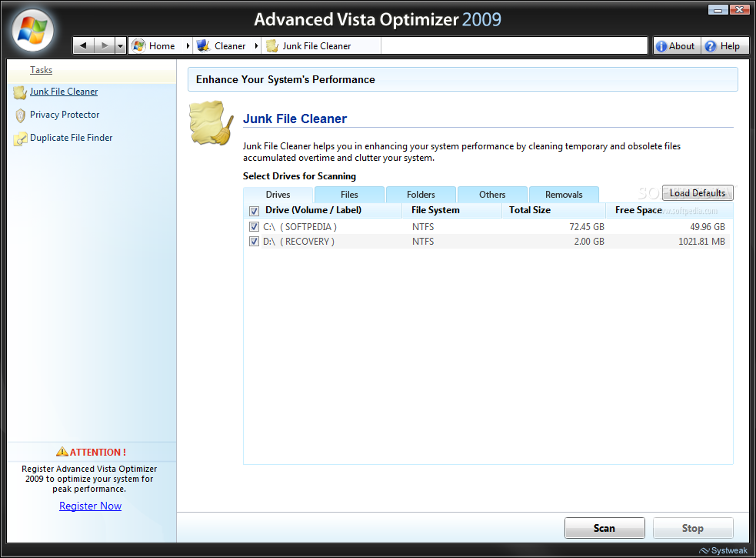The image size is (756, 558).
Task: Click the 49.96 GB free space cell
Action: pyautogui.click(x=708, y=226)
